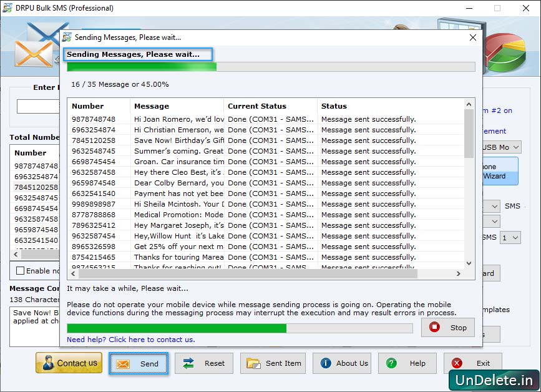Select the message 'Save Now! Birthday's Gift'

[x=266, y=141]
